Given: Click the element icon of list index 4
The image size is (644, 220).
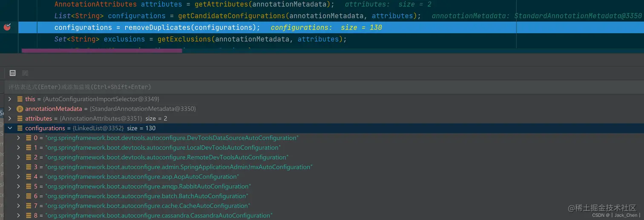Looking at the screenshot, I should pos(28,177).
